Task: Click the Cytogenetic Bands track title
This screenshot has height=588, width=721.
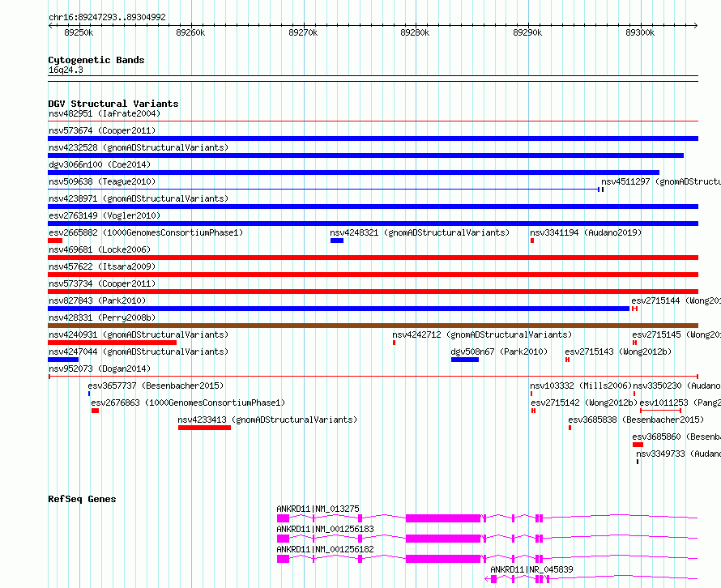Action: [x=96, y=60]
